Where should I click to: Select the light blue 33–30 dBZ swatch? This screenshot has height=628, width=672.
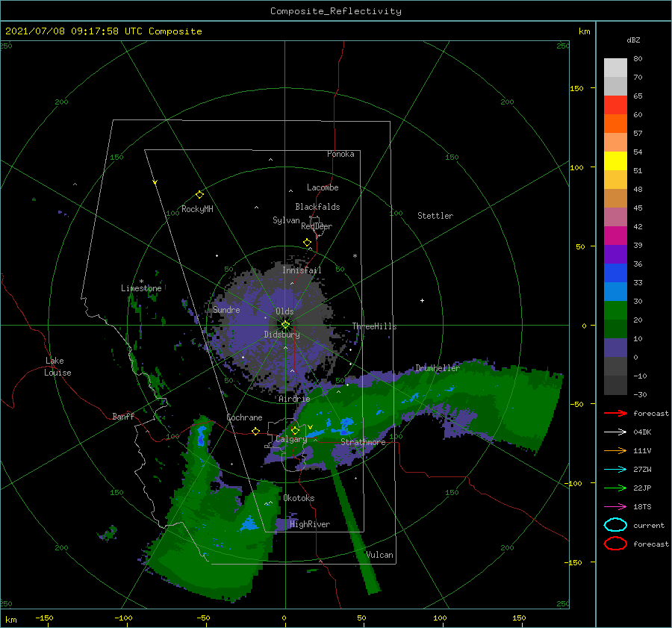(x=615, y=291)
